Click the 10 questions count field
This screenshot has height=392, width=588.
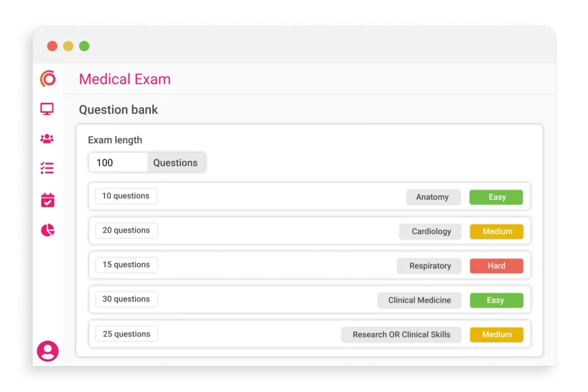pyautogui.click(x=126, y=196)
